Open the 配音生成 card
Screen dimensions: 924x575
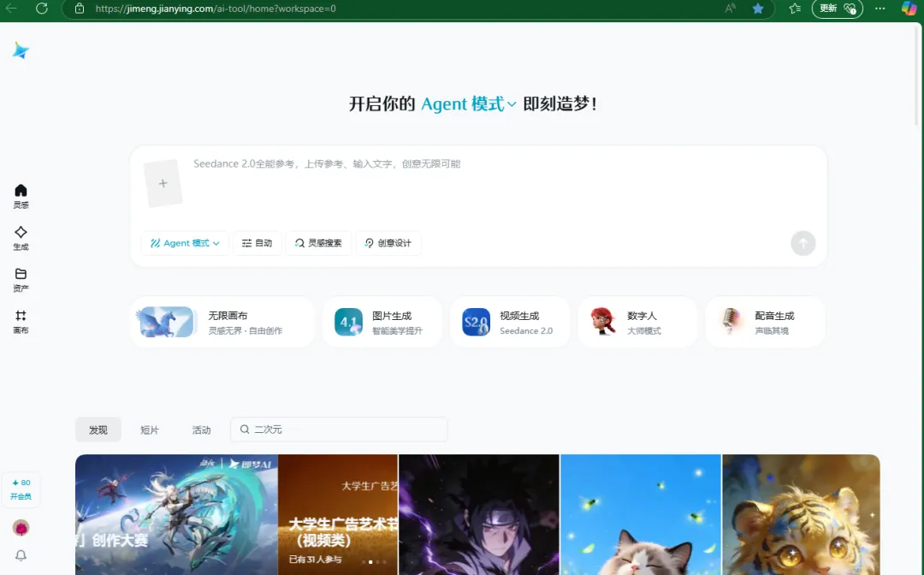[765, 323]
